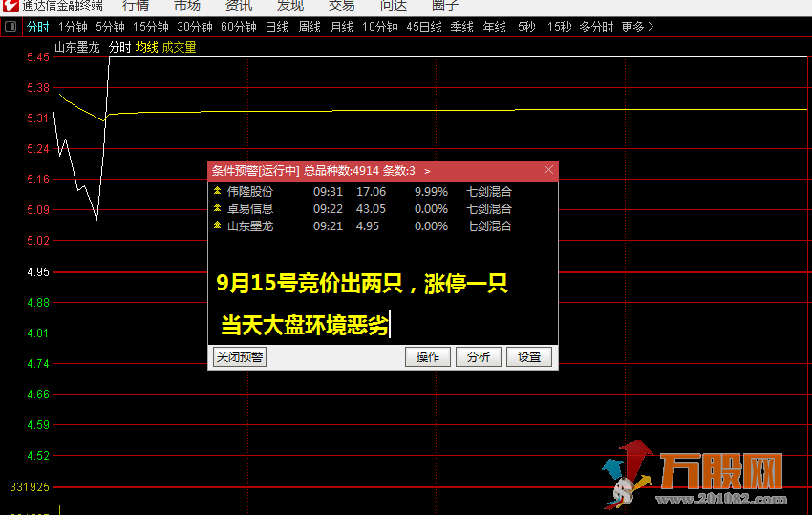The image size is (812, 515).
Task: Click the 17.06 price value
Action: tap(371, 192)
